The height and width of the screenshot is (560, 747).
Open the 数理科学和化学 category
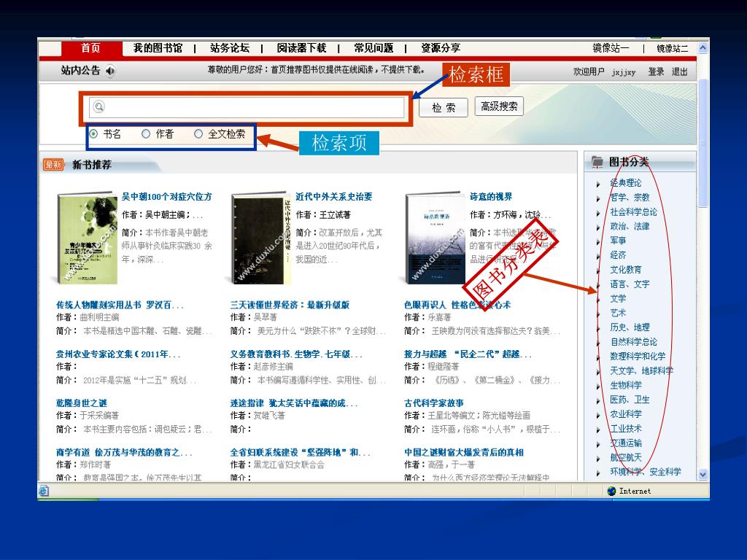(638, 356)
